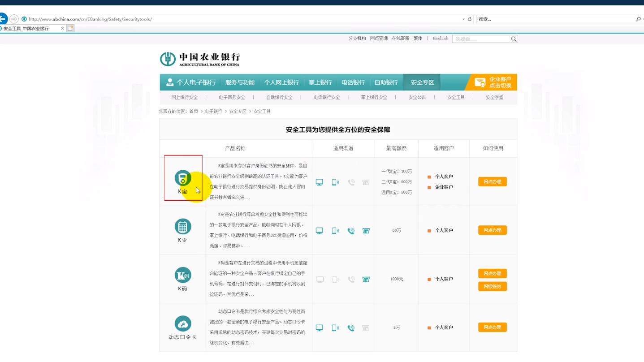Click the greyed ATM icon in K宝 row
Image resolution: width=644 pixels, height=362 pixels.
pyautogui.click(x=366, y=182)
